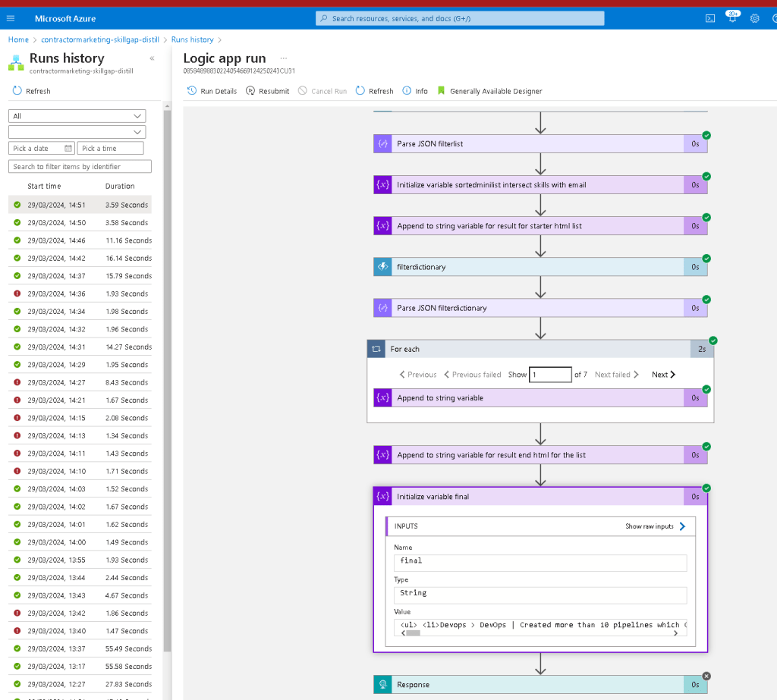The image size is (777, 700).
Task: Collapse the For each loop header
Action: (x=540, y=349)
